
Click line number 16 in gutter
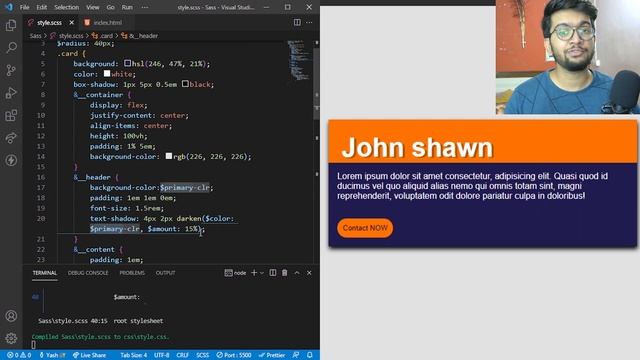pos(41,177)
